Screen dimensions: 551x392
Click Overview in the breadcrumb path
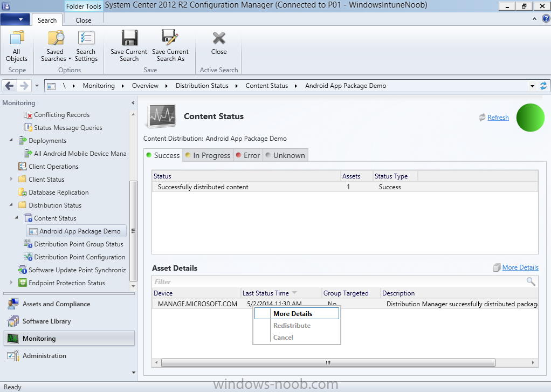(145, 86)
